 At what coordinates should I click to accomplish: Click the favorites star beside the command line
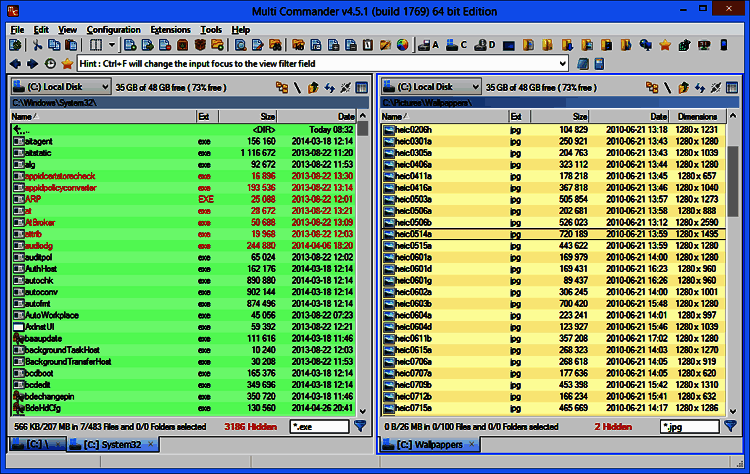(67, 63)
